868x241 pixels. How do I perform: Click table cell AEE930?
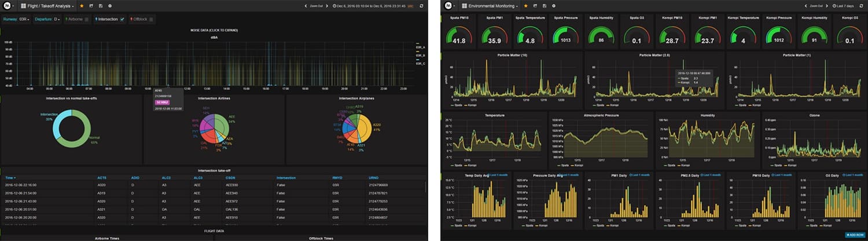coord(233,185)
